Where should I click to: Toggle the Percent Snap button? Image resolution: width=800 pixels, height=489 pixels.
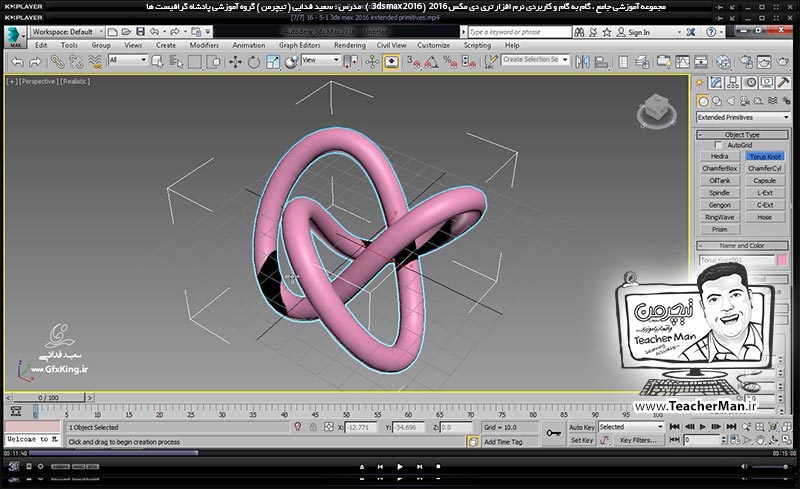click(450, 62)
